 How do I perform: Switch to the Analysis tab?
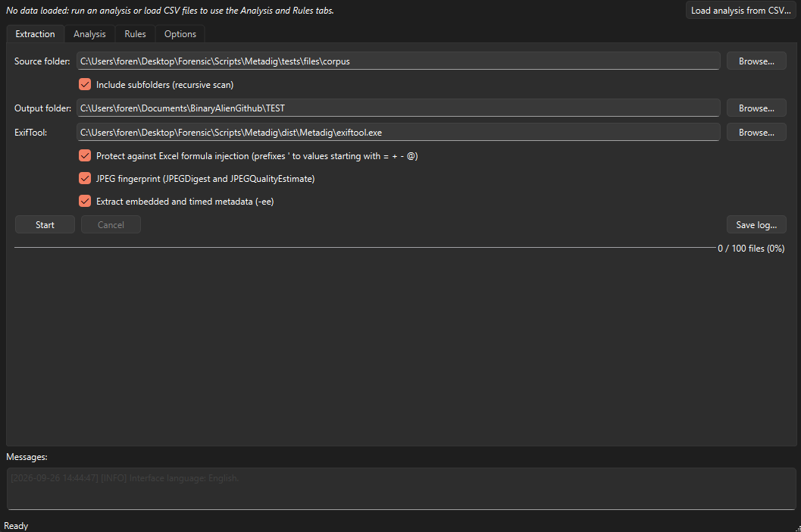(89, 34)
